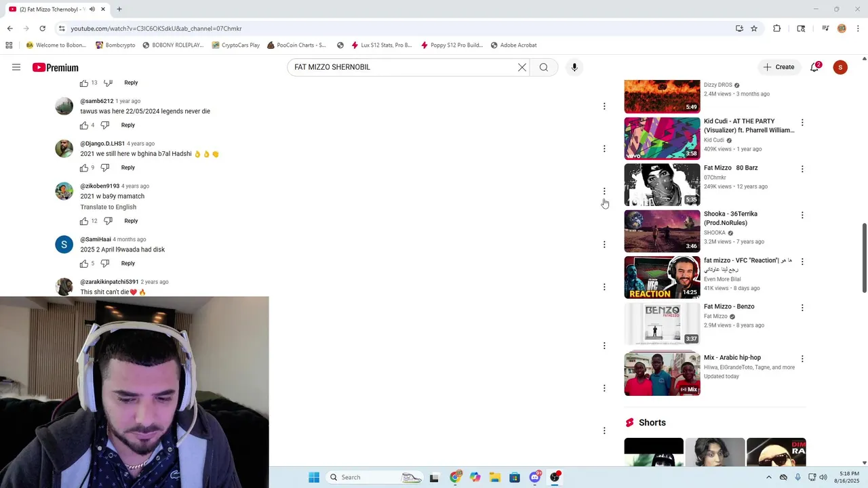The image size is (868, 488).
Task: Show hidden system tray icons
Action: coord(768,477)
